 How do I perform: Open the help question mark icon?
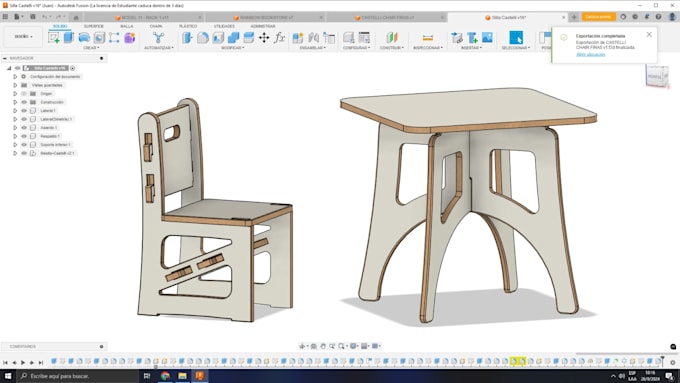point(658,17)
